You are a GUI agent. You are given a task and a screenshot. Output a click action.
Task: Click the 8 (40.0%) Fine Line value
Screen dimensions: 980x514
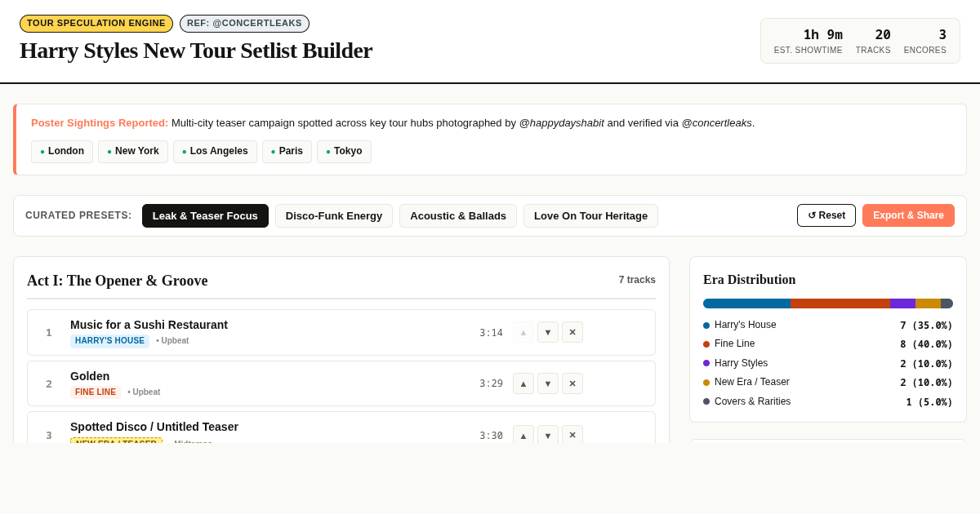[x=926, y=344]
